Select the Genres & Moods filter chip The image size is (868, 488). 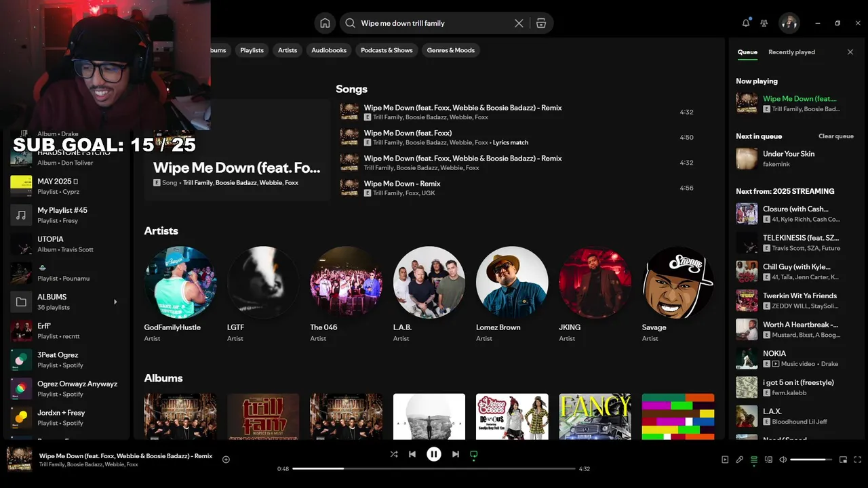(451, 50)
